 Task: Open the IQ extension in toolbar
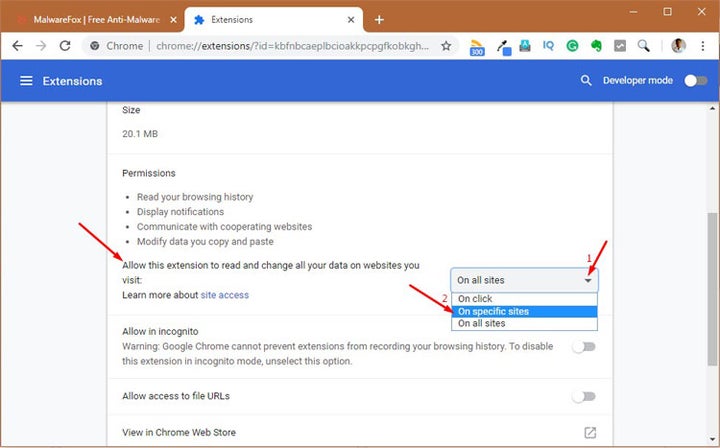pyautogui.click(x=548, y=46)
